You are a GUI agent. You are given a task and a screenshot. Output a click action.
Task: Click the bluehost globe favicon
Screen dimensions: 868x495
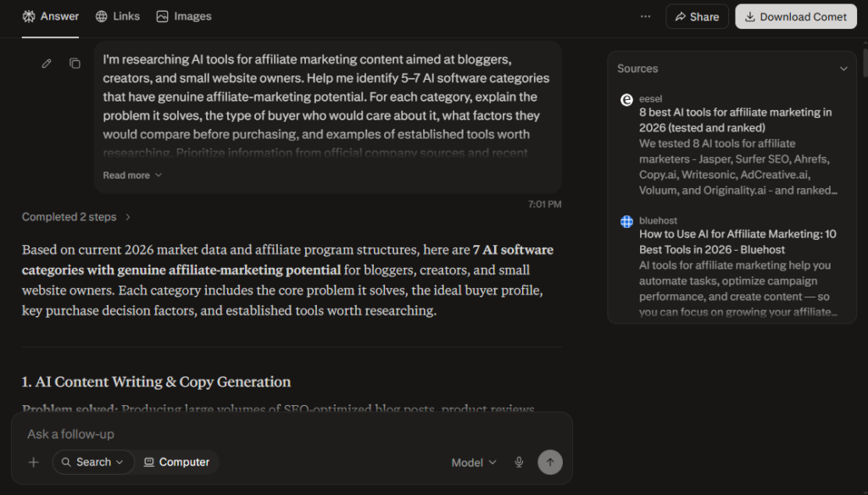(x=626, y=221)
